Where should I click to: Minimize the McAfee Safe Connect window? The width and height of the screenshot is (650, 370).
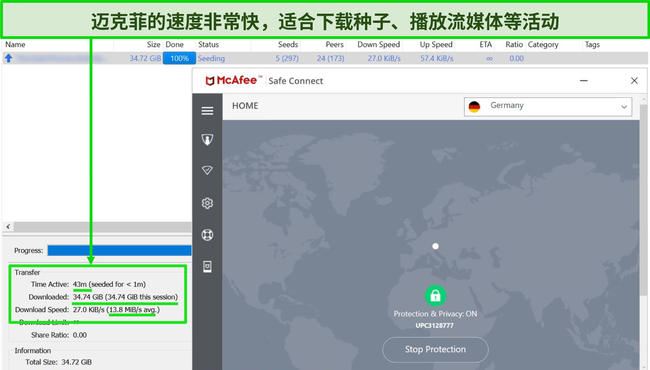click(x=584, y=81)
